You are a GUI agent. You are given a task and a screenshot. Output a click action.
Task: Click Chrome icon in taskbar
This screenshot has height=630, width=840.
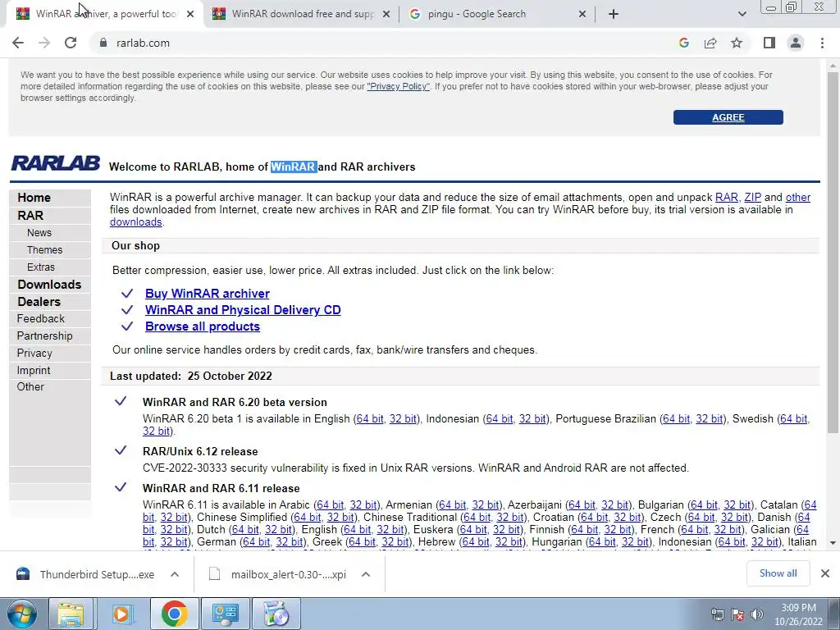point(174,614)
